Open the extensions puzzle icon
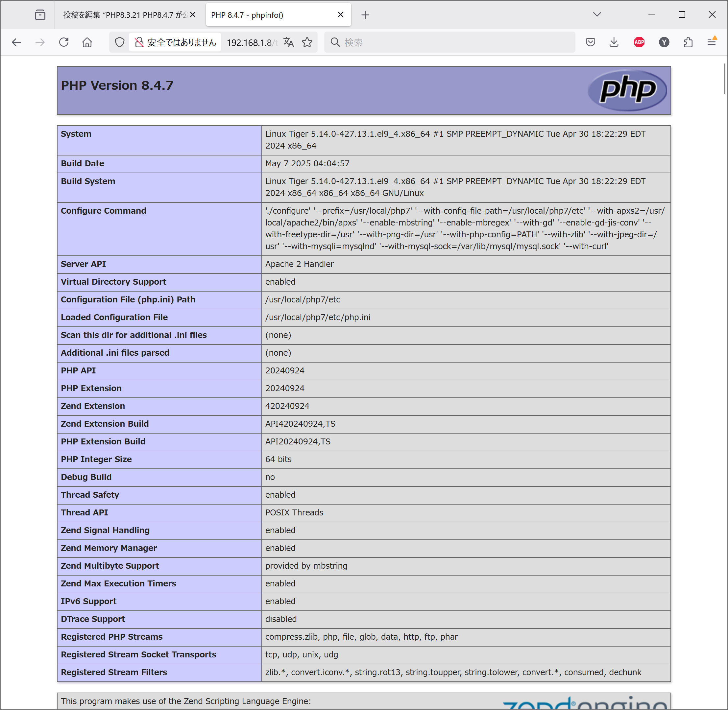 tap(688, 42)
